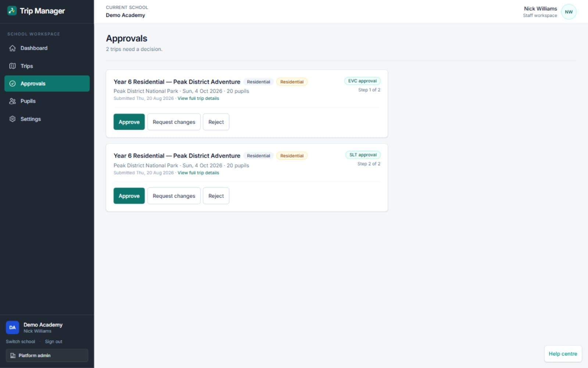The height and width of the screenshot is (368, 588).
Task: Approve the EVC approval step trip
Action: pos(129,122)
